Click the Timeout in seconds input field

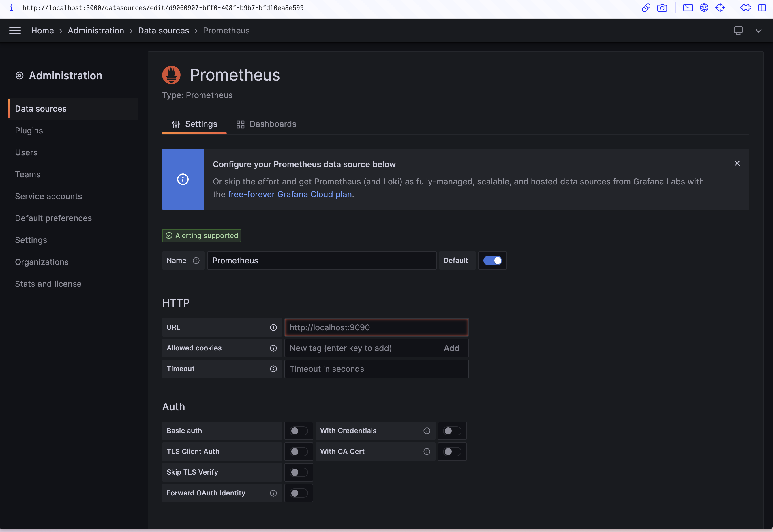click(x=376, y=369)
